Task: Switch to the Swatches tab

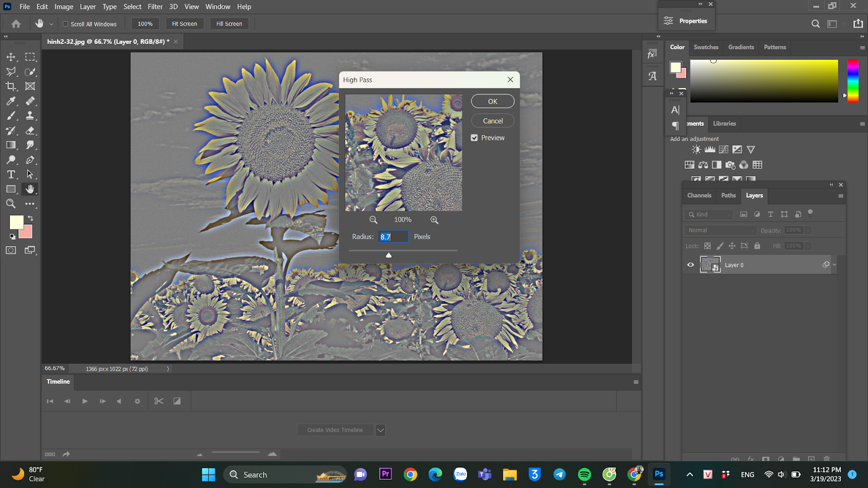Action: [x=706, y=47]
